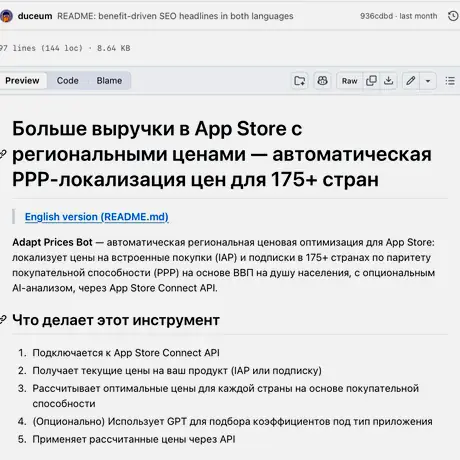Viewport: 460px width, 460px height.
Task: Switch to the Blame tab
Action: (x=109, y=81)
